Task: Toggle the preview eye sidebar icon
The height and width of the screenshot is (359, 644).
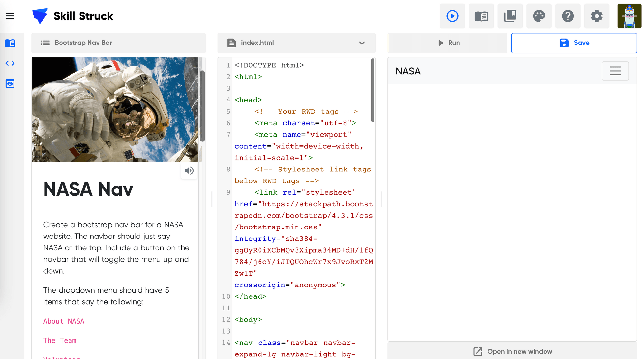Action: pos(10,84)
